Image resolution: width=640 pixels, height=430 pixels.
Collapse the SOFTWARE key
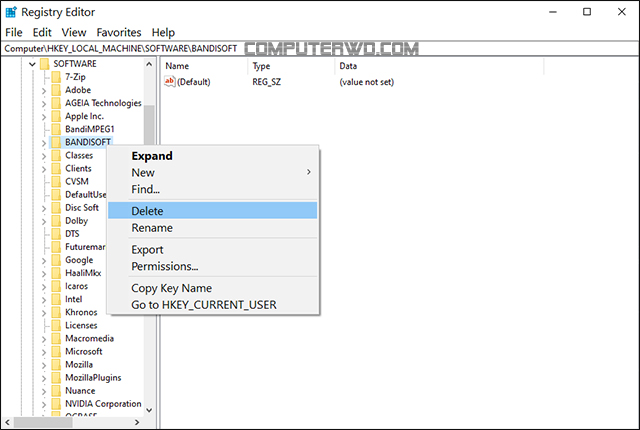(32, 64)
